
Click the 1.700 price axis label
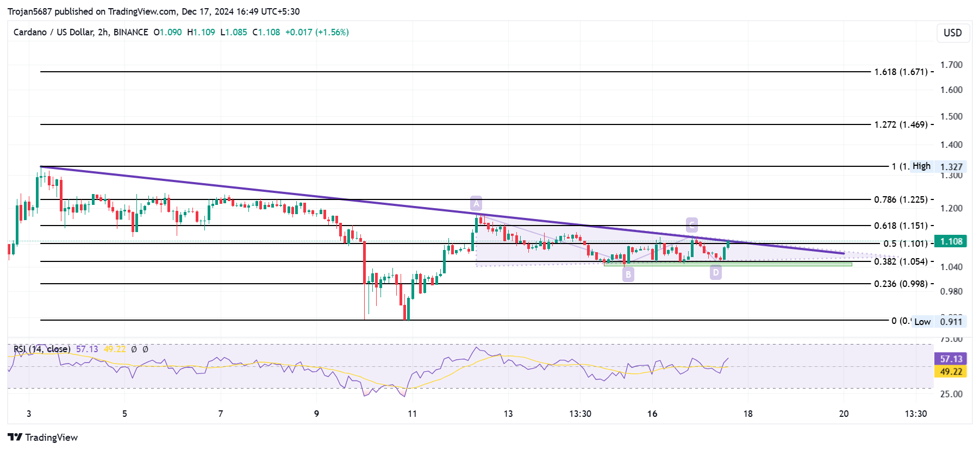pos(951,65)
